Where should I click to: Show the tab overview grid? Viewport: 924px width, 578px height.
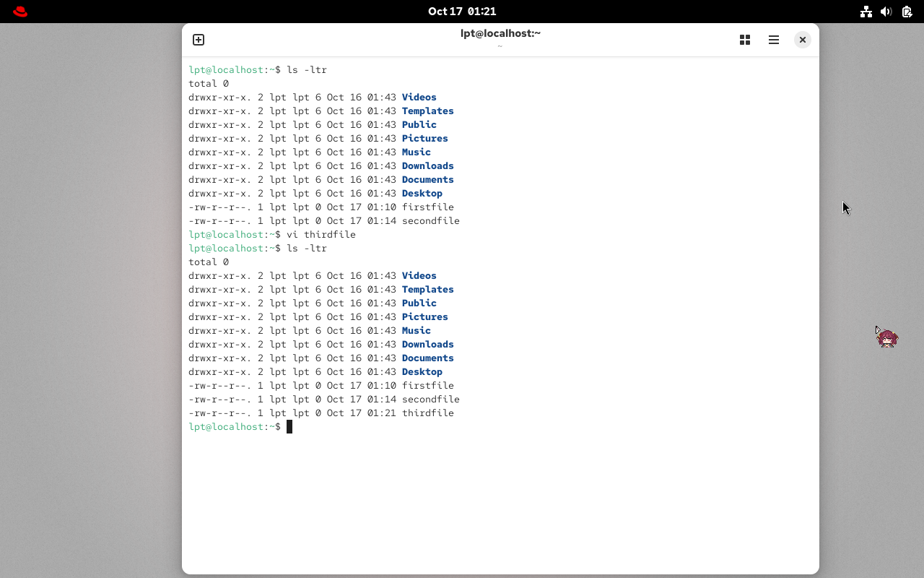[745, 40]
